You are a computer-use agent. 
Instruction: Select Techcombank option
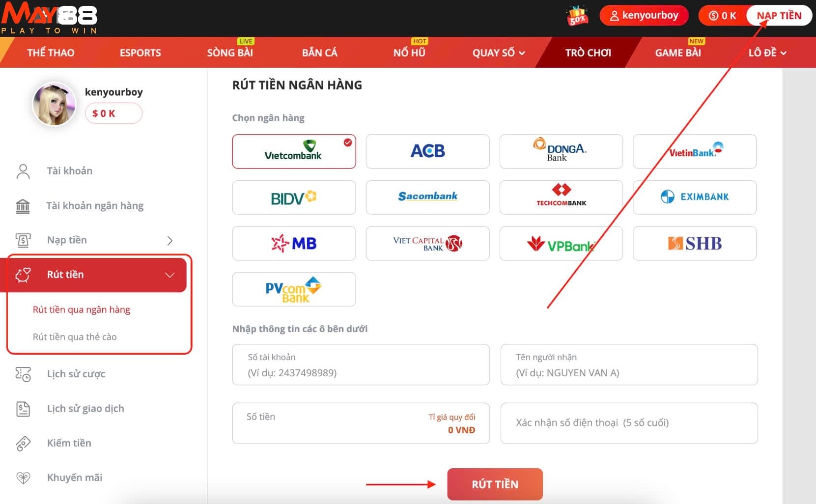[x=561, y=197]
